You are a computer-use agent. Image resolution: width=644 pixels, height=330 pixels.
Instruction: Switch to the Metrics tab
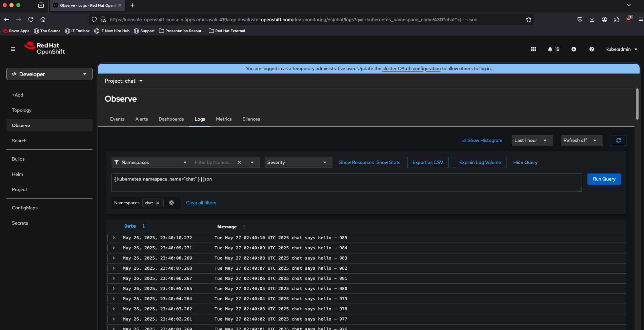point(224,119)
